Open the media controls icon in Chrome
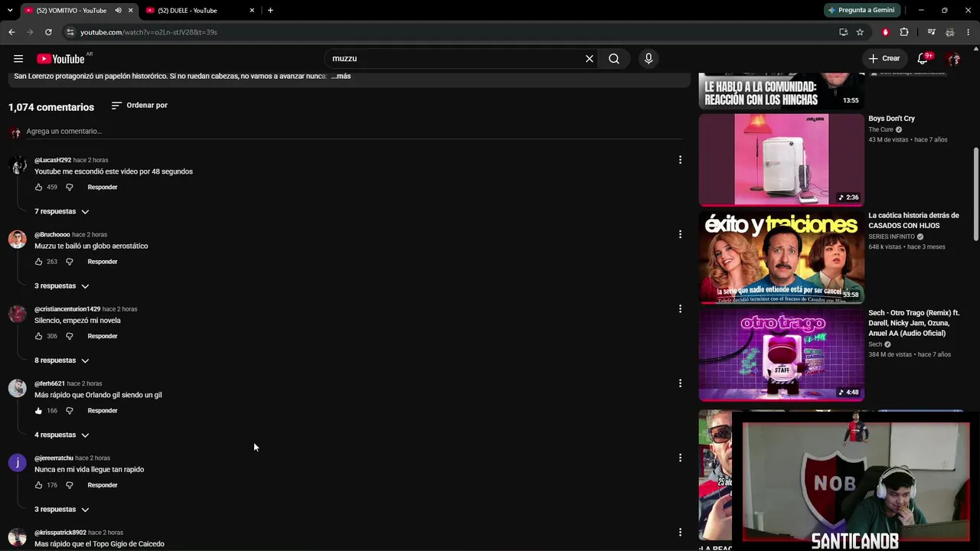 pyautogui.click(x=931, y=32)
